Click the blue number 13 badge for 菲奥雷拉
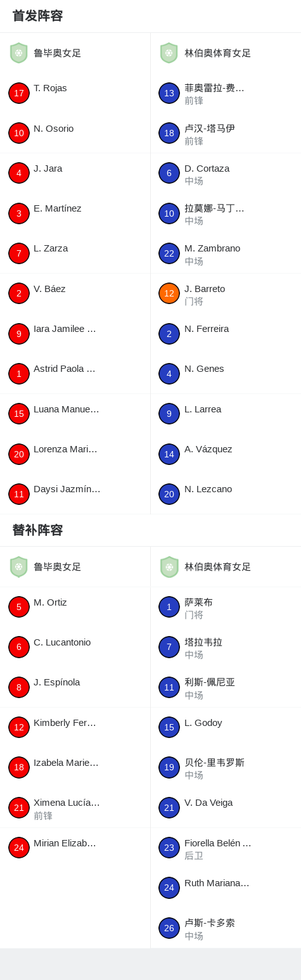The height and width of the screenshot is (980, 301). pos(169,93)
